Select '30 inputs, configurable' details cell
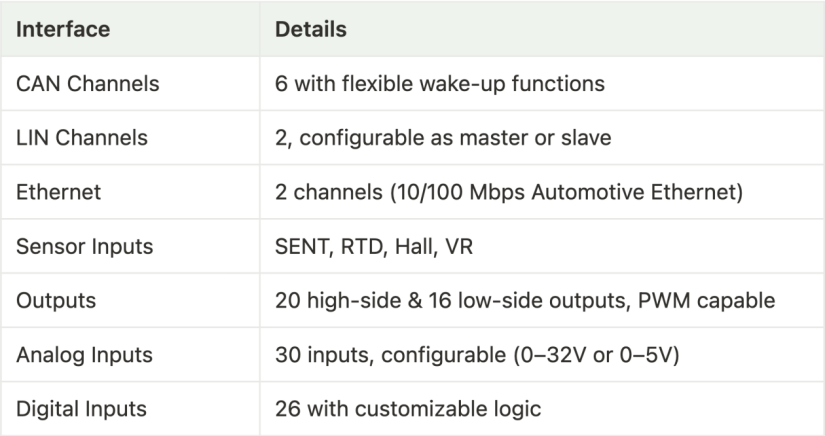The image size is (825, 436). 477,354
